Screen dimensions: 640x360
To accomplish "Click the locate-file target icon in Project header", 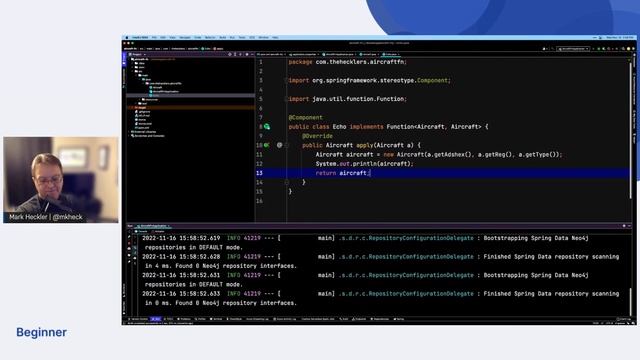I will coord(230,54).
